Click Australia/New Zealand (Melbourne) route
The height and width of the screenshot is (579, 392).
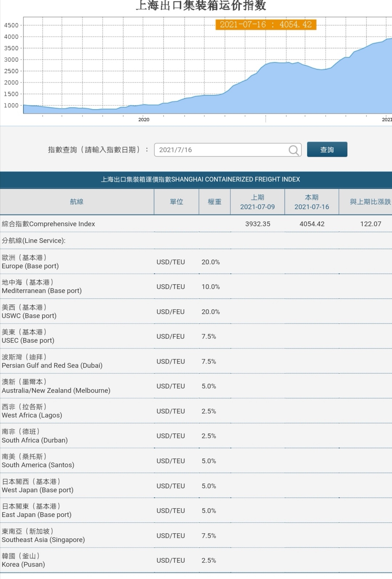[x=56, y=386]
